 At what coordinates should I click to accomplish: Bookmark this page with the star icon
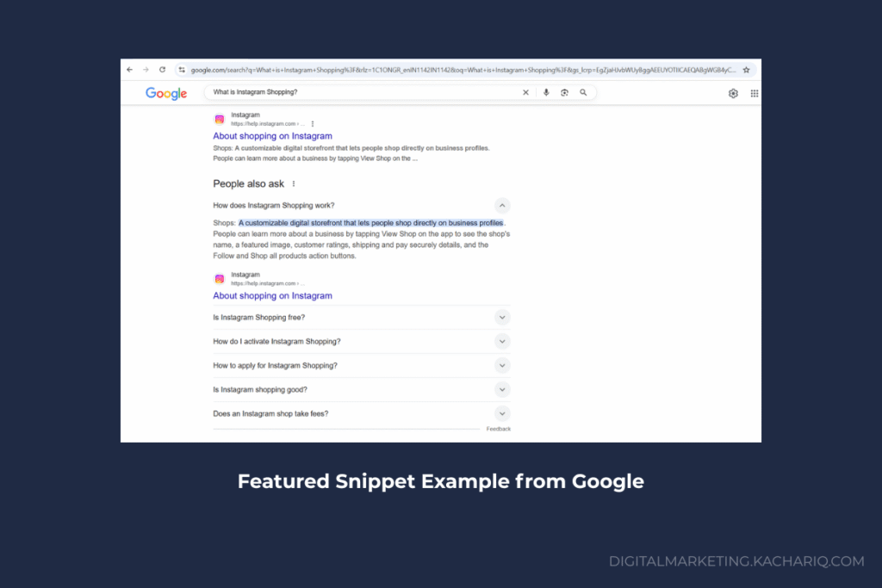(746, 70)
